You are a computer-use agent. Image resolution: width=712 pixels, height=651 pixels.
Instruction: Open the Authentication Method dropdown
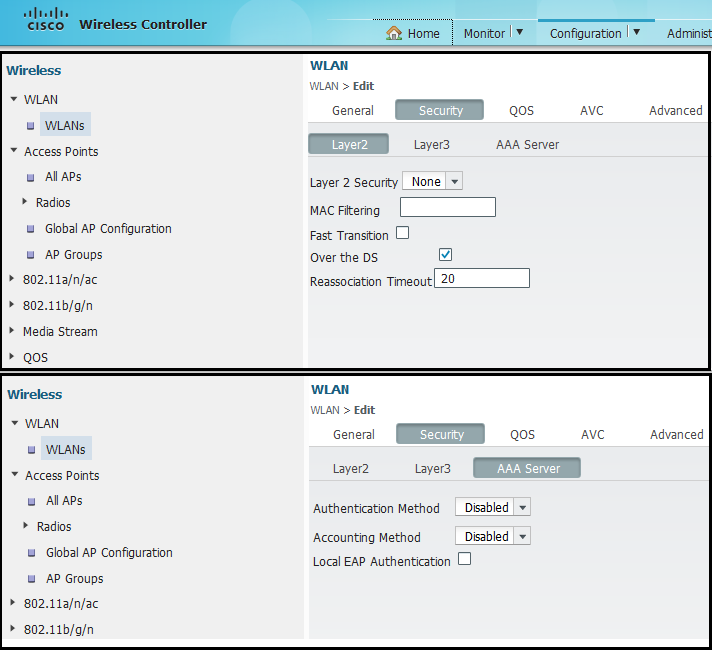point(492,507)
